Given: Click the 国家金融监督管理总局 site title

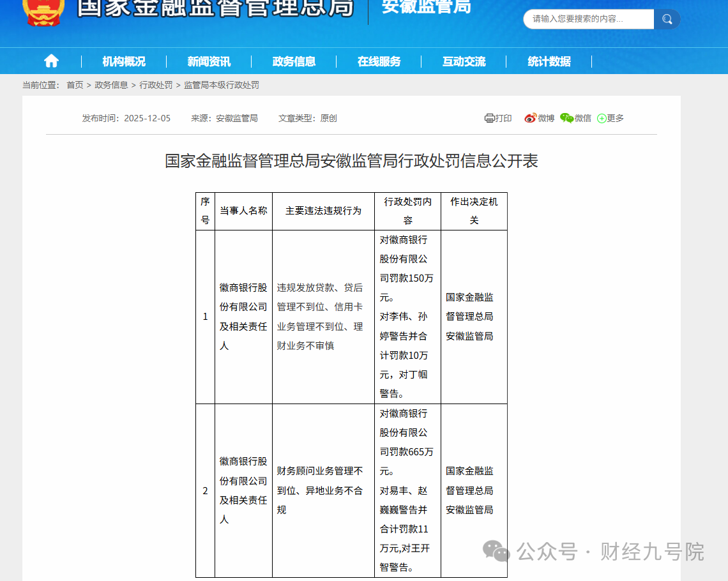Looking at the screenshot, I should 215,8.
